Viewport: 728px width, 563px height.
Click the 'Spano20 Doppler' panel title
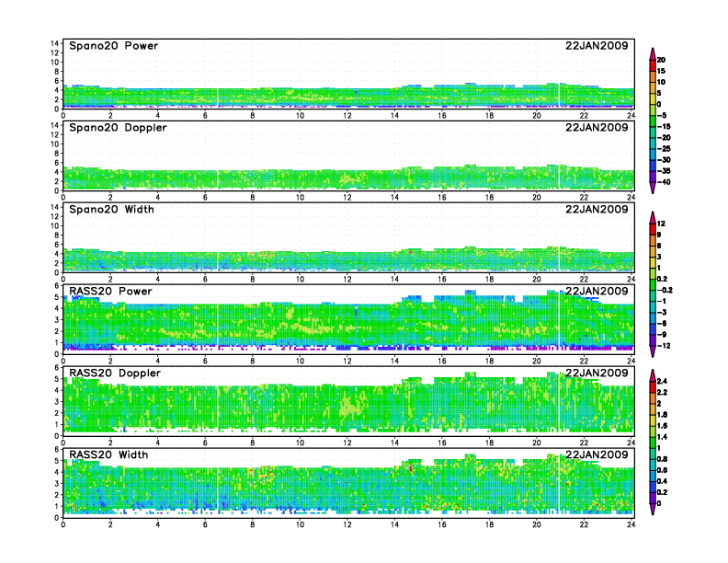118,127
